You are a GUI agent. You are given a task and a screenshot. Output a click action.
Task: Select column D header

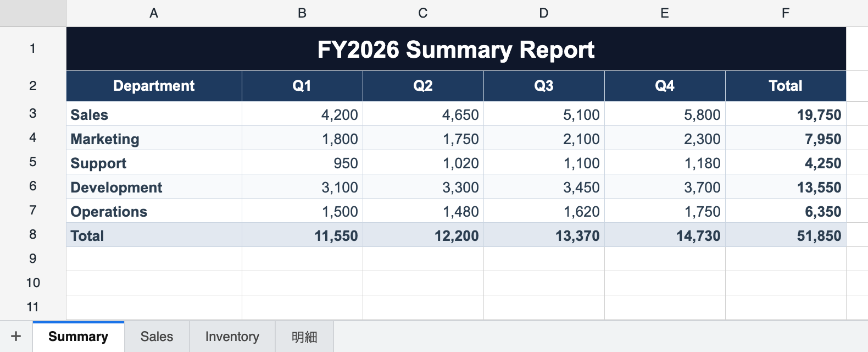coord(544,13)
